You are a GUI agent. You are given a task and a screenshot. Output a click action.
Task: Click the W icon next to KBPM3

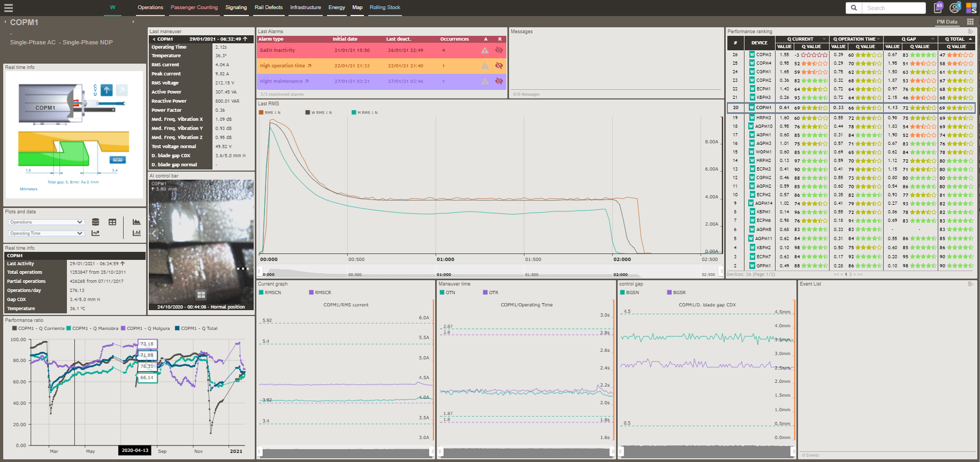(x=751, y=97)
